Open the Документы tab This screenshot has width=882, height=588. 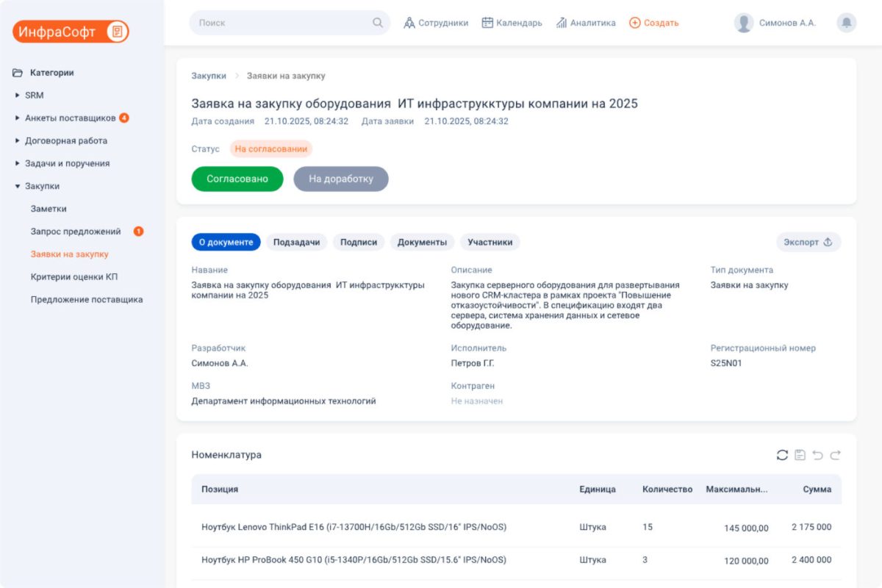[422, 242]
